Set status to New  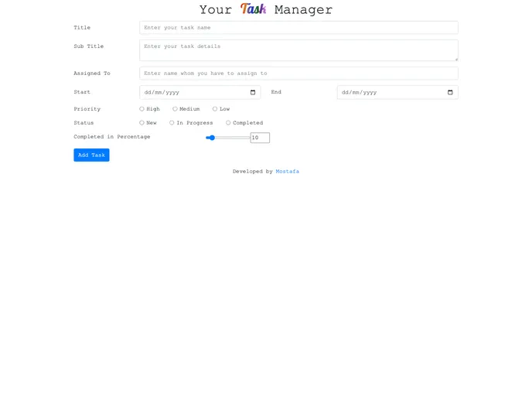click(142, 123)
